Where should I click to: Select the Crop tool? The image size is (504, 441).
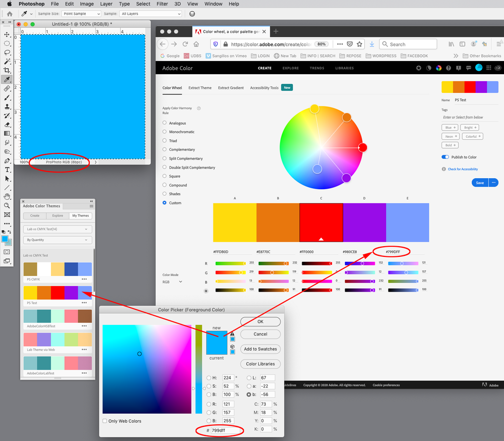7,71
